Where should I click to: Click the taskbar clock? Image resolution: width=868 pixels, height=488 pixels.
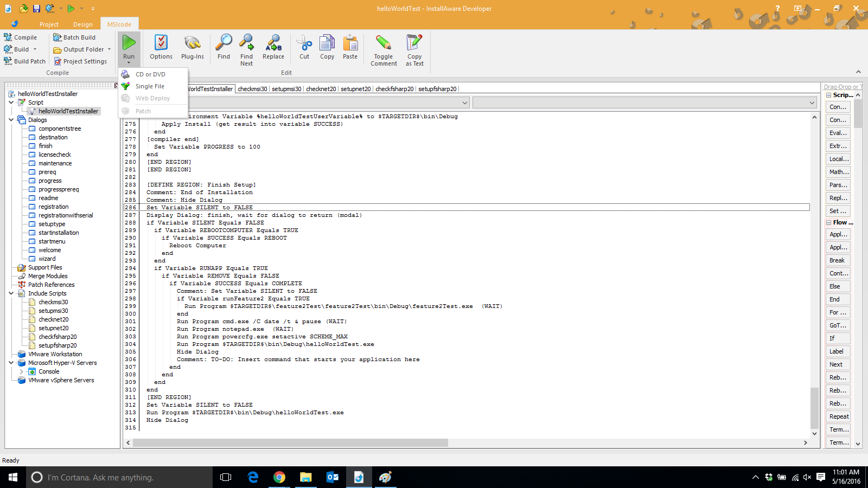[846, 477]
